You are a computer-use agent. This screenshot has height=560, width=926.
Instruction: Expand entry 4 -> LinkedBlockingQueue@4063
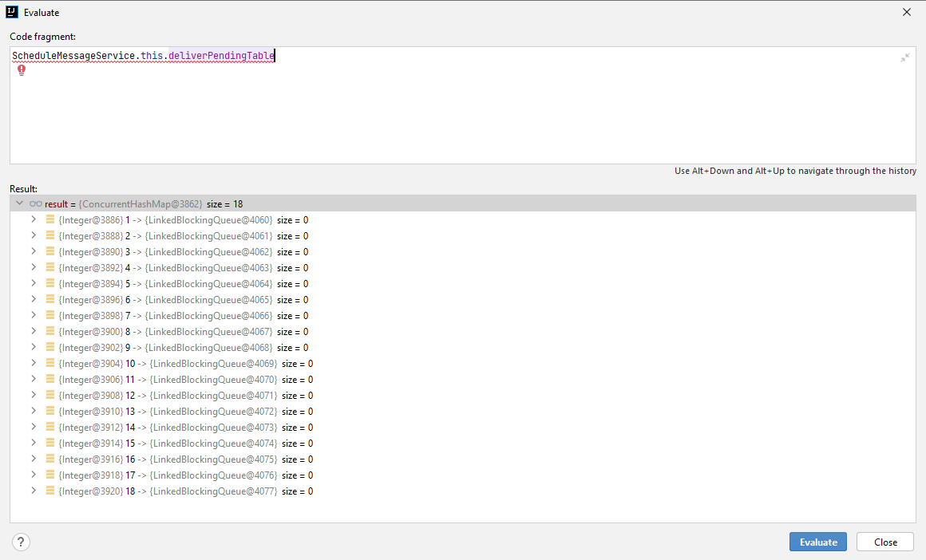pos(34,267)
